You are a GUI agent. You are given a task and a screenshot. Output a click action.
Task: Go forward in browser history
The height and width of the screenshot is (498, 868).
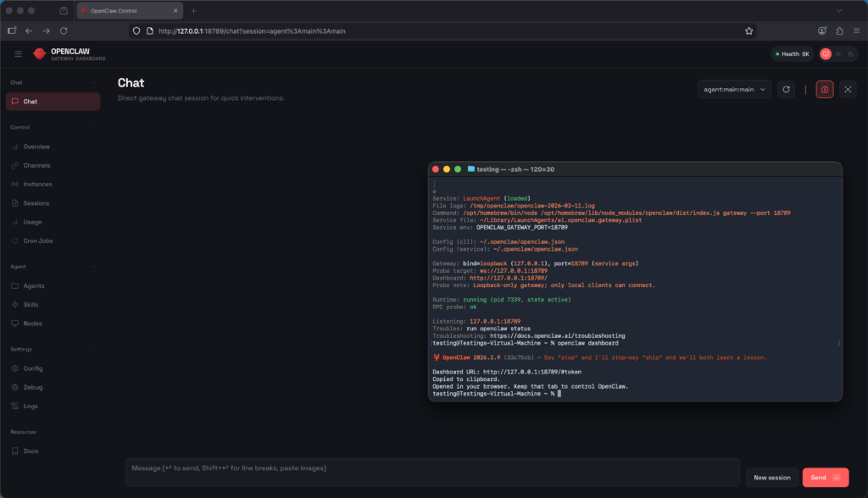[46, 31]
